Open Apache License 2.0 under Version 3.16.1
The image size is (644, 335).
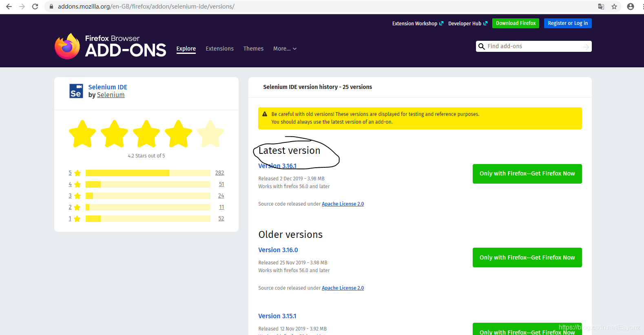343,204
